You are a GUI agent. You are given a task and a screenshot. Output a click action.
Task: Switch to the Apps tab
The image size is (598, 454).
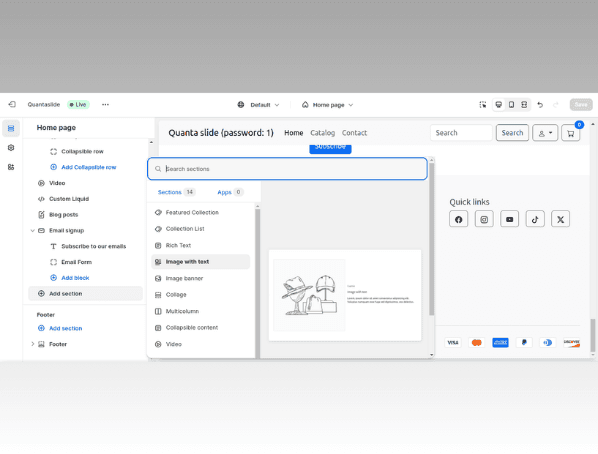230,192
